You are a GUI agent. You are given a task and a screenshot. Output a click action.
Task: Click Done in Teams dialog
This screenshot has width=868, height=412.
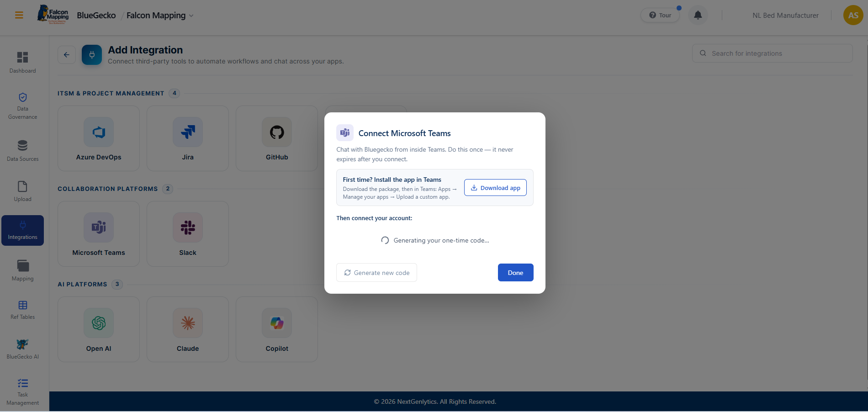click(x=515, y=273)
